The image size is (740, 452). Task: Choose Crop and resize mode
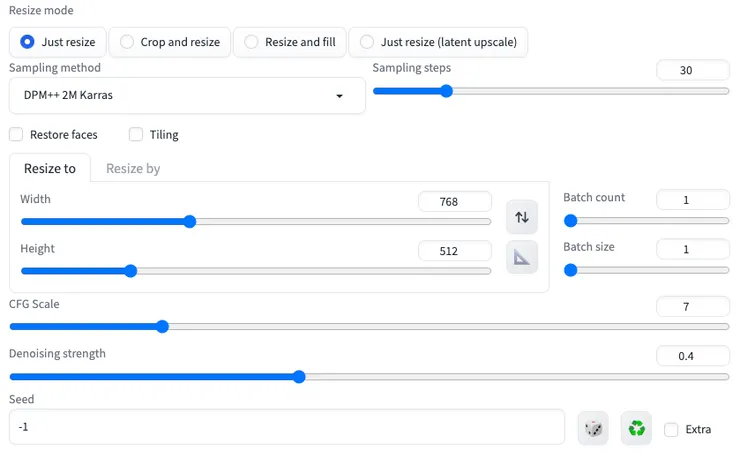pos(127,42)
